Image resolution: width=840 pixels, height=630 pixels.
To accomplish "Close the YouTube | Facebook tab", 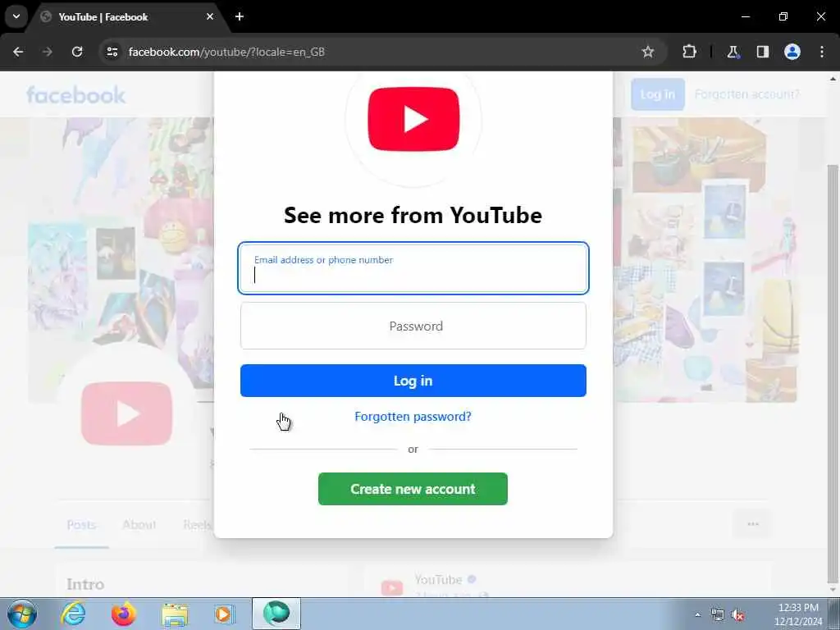I will coord(210,16).
